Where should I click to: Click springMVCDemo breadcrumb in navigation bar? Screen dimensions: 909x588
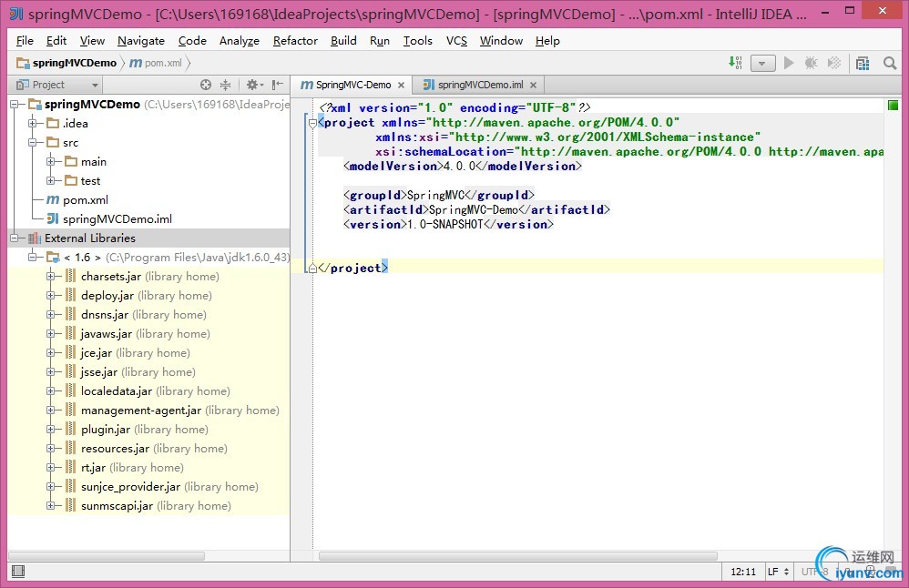(66, 63)
